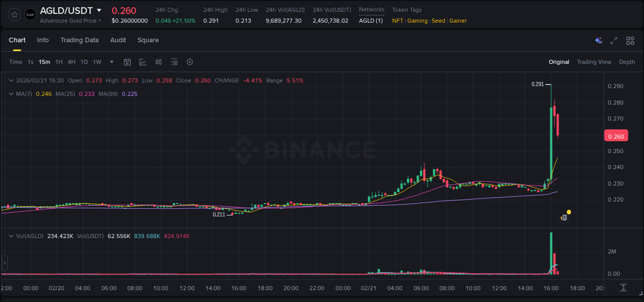
Task: Select the line chart style icon
Action: [143, 62]
